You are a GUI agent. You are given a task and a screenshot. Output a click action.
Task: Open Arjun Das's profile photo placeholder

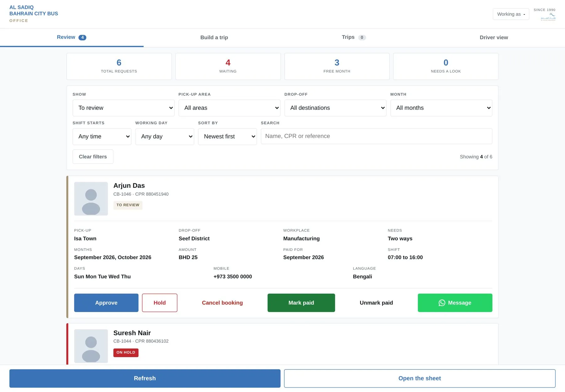91,199
